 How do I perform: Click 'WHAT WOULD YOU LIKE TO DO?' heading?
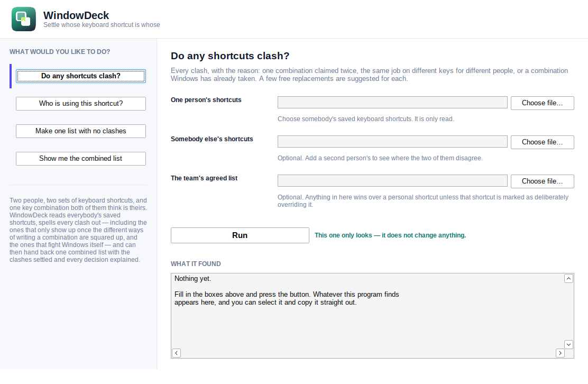click(x=60, y=52)
